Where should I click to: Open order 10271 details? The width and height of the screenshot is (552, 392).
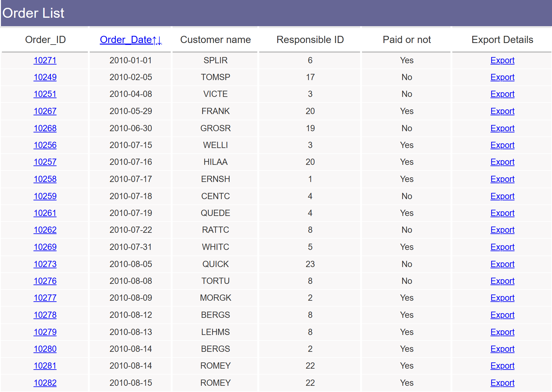pos(45,60)
